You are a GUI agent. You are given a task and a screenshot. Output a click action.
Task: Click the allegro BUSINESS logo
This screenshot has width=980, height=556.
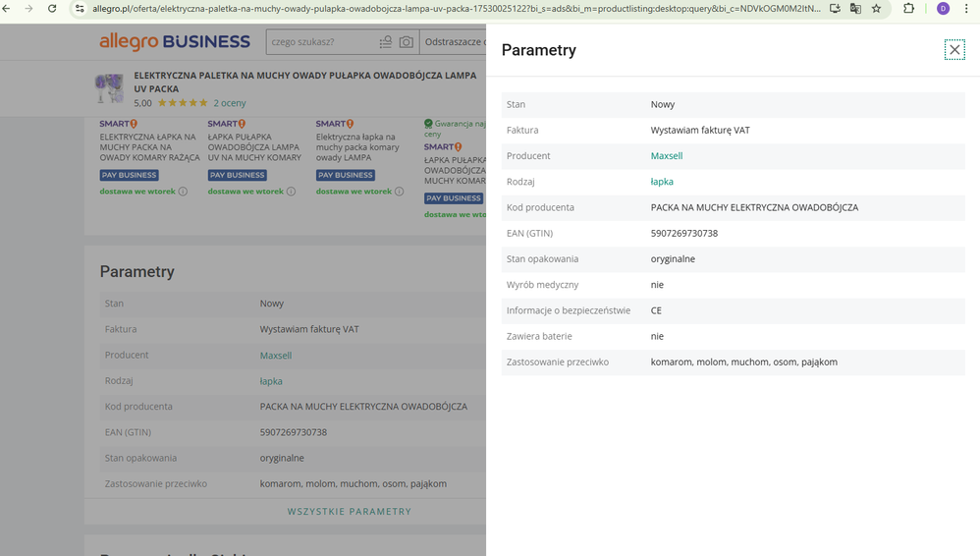175,42
